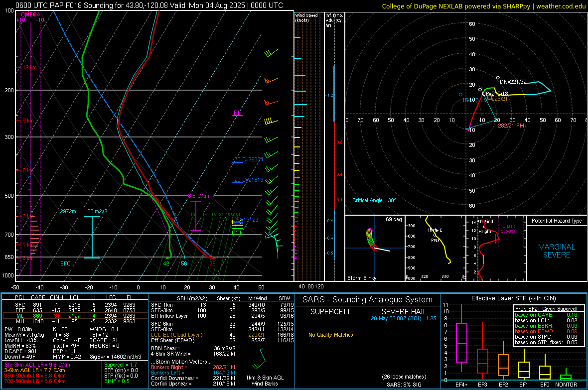Viewport: 588px width, 390px height.
Task: Click the SFC-1km row in SRH table
Action: [223, 305]
